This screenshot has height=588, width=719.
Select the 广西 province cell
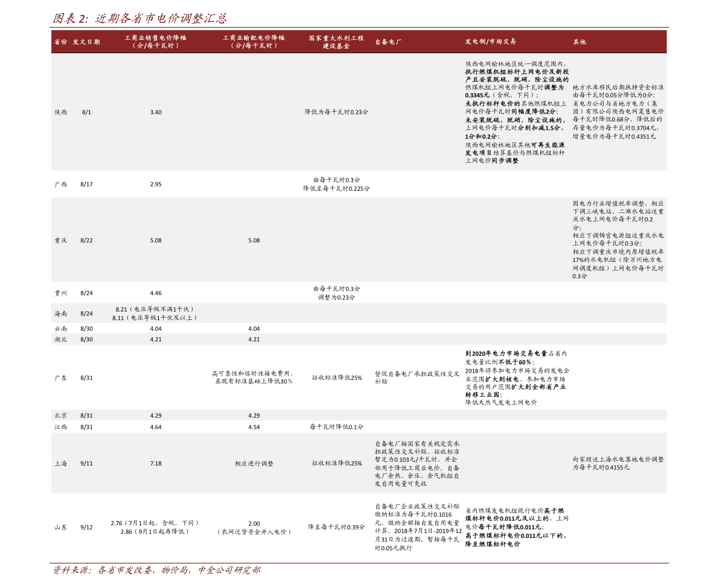click(x=60, y=184)
